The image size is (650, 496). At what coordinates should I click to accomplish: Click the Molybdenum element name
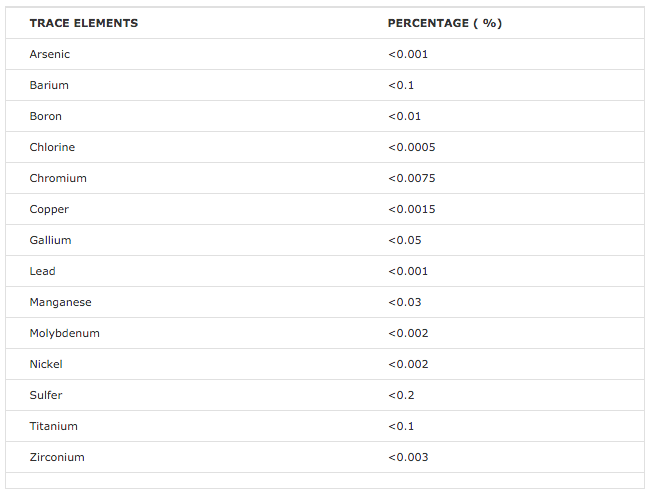click(x=65, y=334)
